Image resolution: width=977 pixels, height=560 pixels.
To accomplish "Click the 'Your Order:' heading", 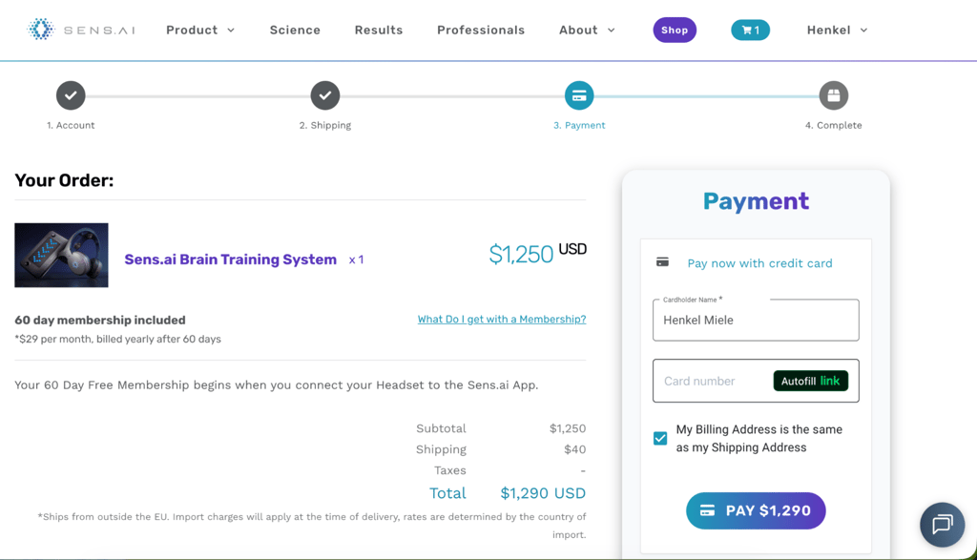I will tap(64, 180).
